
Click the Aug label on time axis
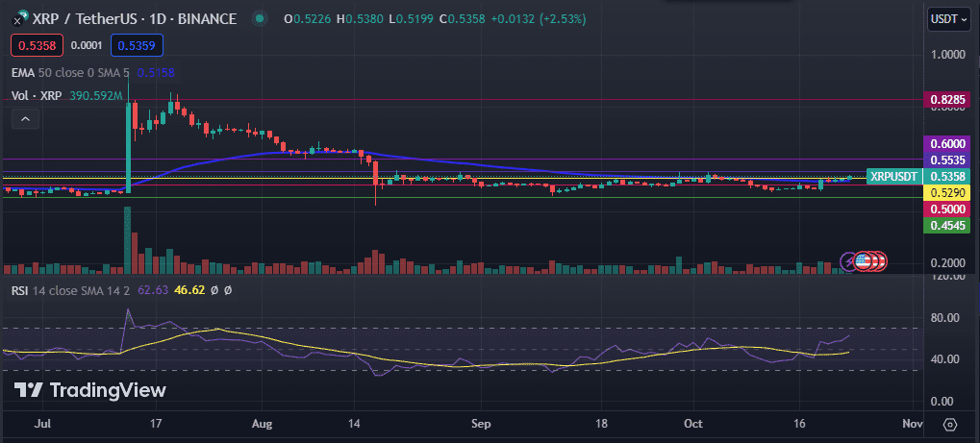[x=263, y=424]
